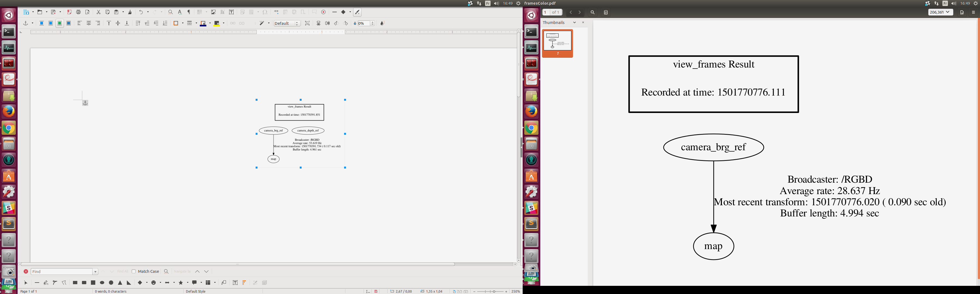Click the Fontwork orange F icon
980x294 pixels.
(244, 283)
